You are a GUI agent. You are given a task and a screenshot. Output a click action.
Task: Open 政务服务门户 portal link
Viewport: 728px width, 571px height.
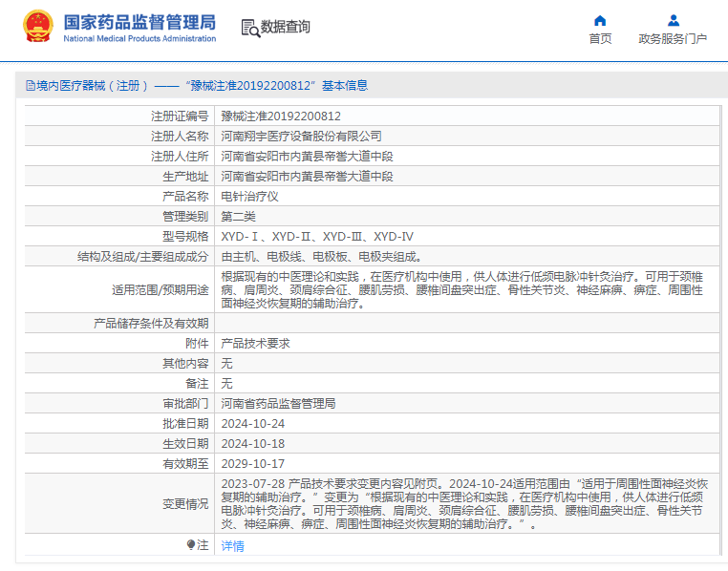click(673, 39)
